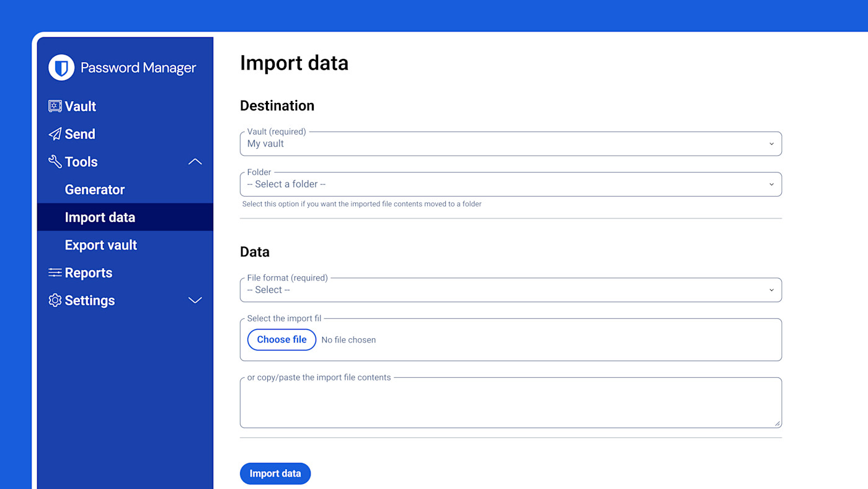Select Export vault from the sidebar
The height and width of the screenshot is (489, 868).
point(100,244)
